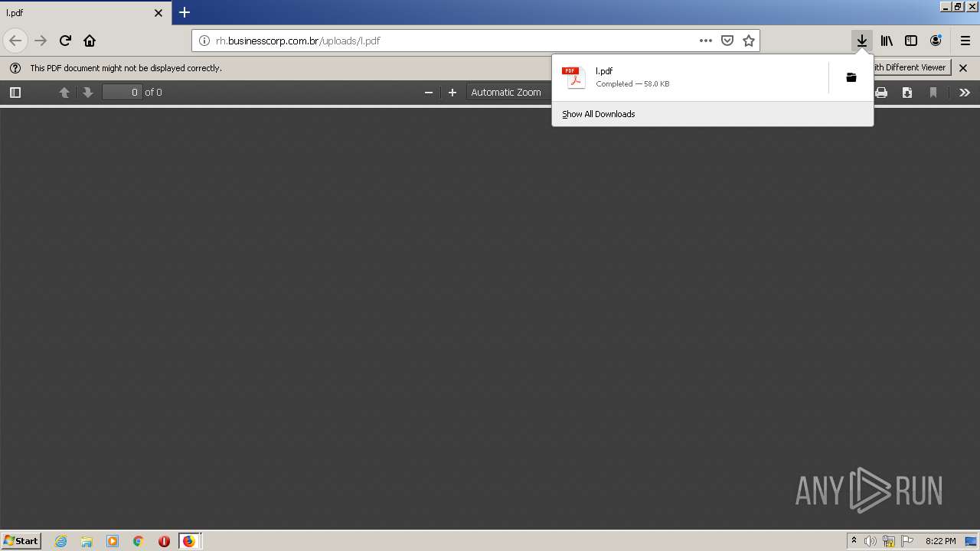Go to previous PDF page
Viewport: 980px width, 551px height.
pos(64,93)
